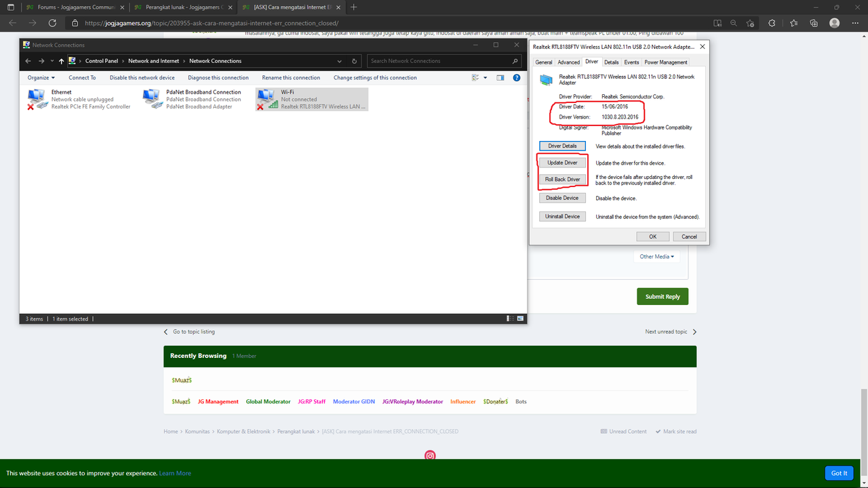Click the forward arrow in Network Connections window
This screenshot has width=868, height=488.
coord(41,61)
